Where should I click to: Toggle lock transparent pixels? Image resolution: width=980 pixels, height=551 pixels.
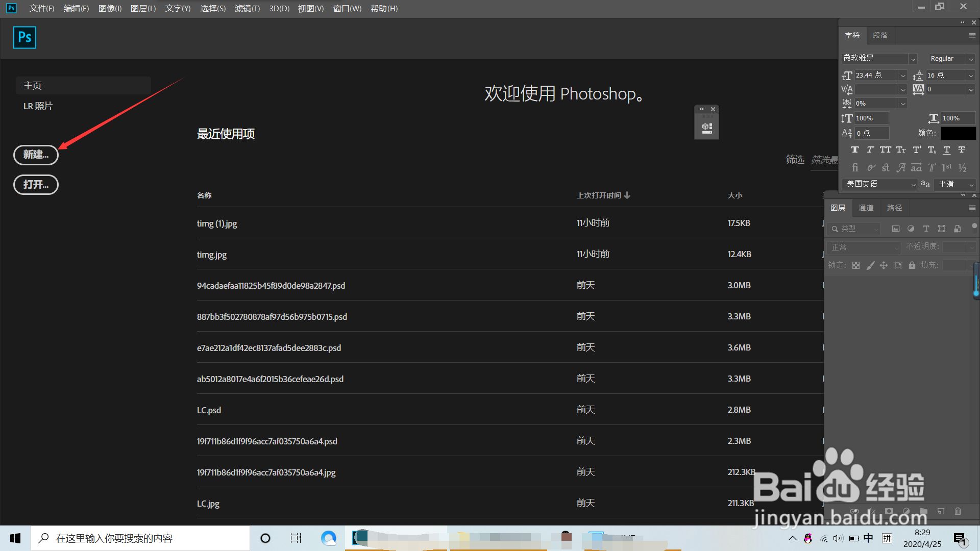click(x=856, y=265)
